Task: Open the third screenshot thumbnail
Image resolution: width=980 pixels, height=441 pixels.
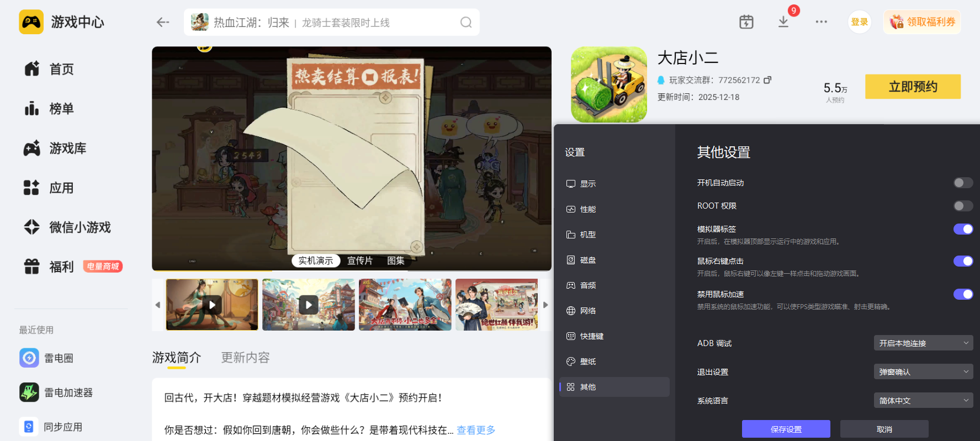Action: (x=405, y=305)
